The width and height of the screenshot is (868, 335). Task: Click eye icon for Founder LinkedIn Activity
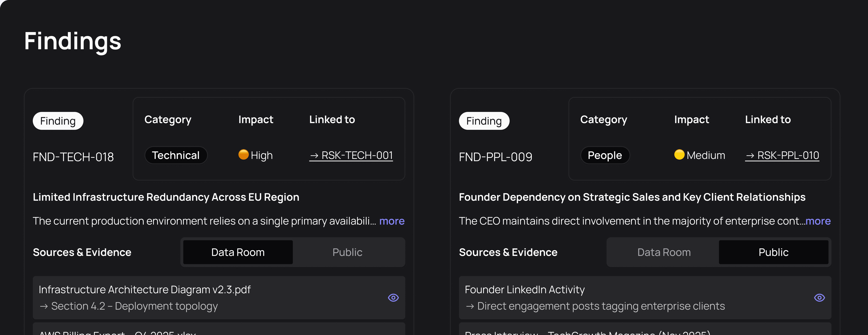pyautogui.click(x=819, y=298)
